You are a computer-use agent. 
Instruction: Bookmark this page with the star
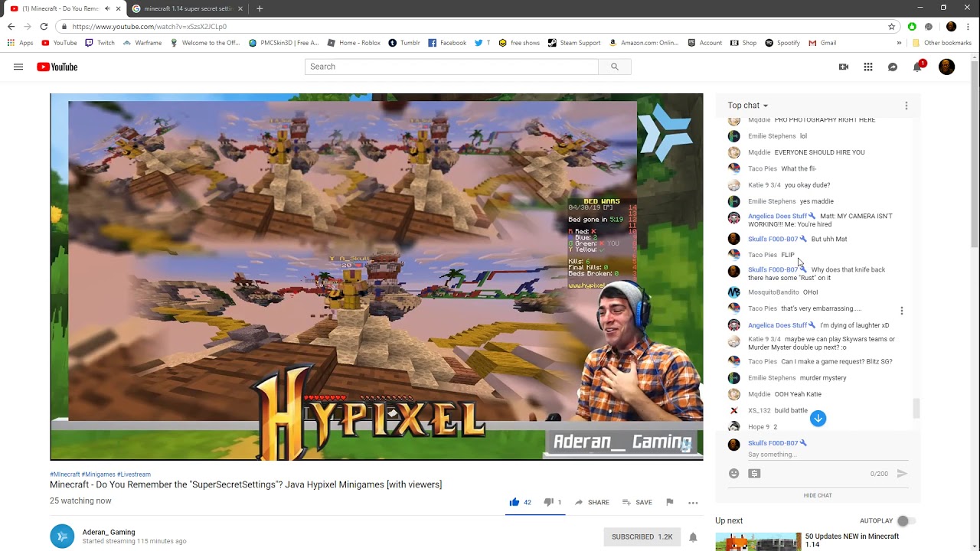coord(892,26)
